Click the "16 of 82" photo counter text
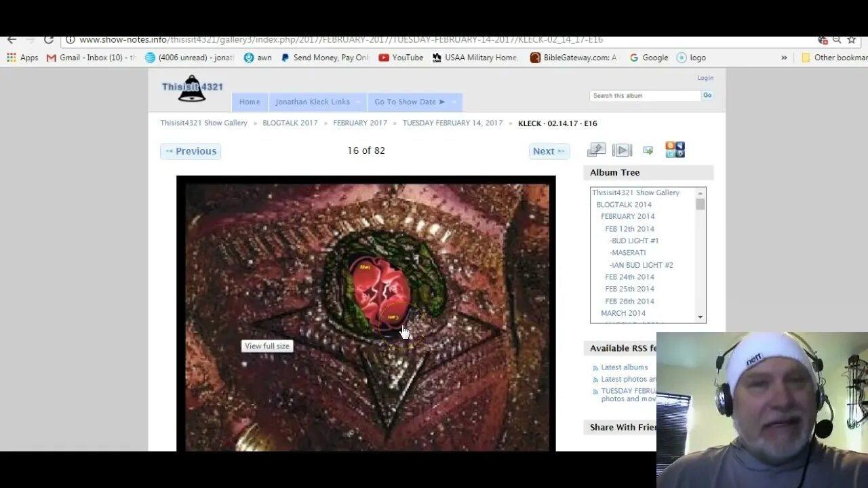Viewport: 868px width, 488px height. click(x=366, y=150)
